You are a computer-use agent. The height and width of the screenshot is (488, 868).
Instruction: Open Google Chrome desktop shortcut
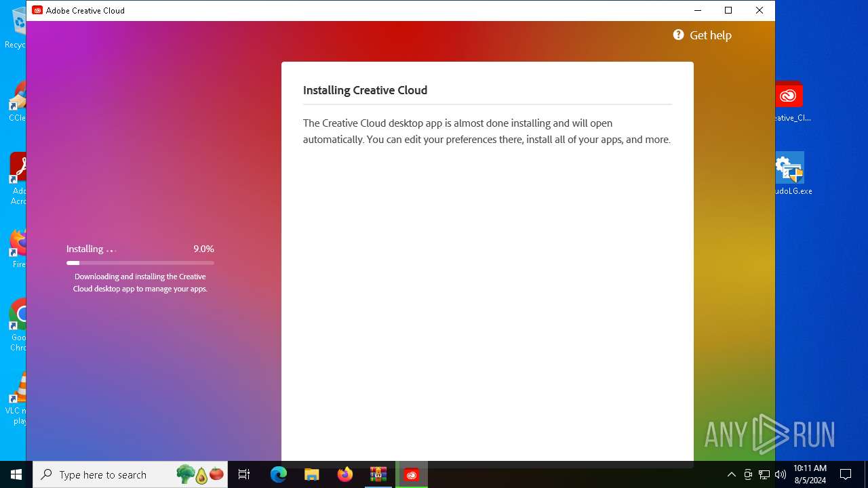[18, 325]
